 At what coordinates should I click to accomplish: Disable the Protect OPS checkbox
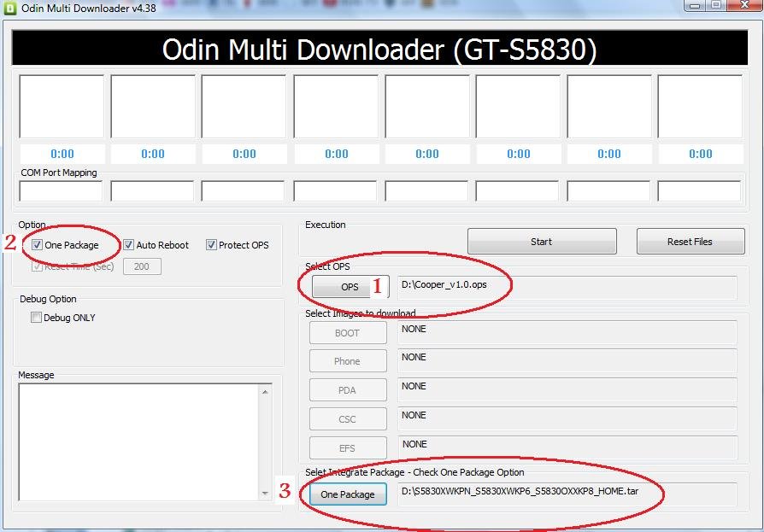(x=211, y=245)
